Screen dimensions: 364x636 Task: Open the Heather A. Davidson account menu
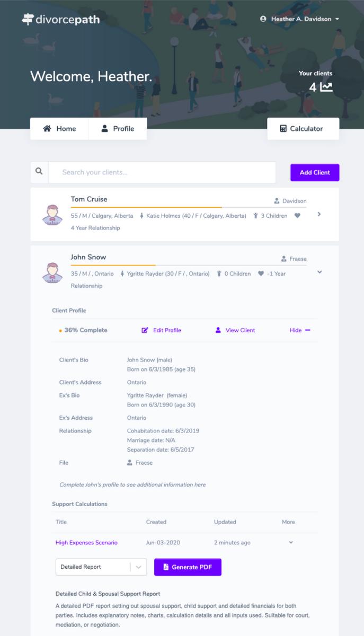click(299, 19)
